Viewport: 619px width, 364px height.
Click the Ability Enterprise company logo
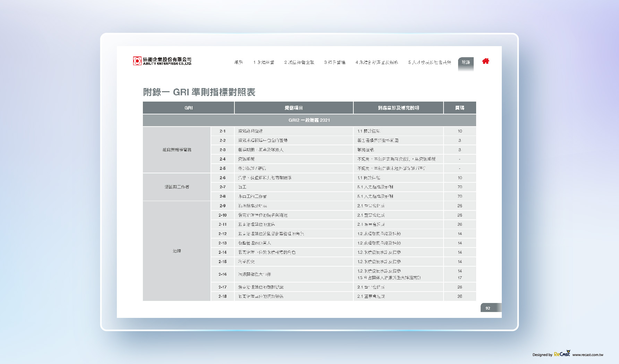tap(162, 61)
